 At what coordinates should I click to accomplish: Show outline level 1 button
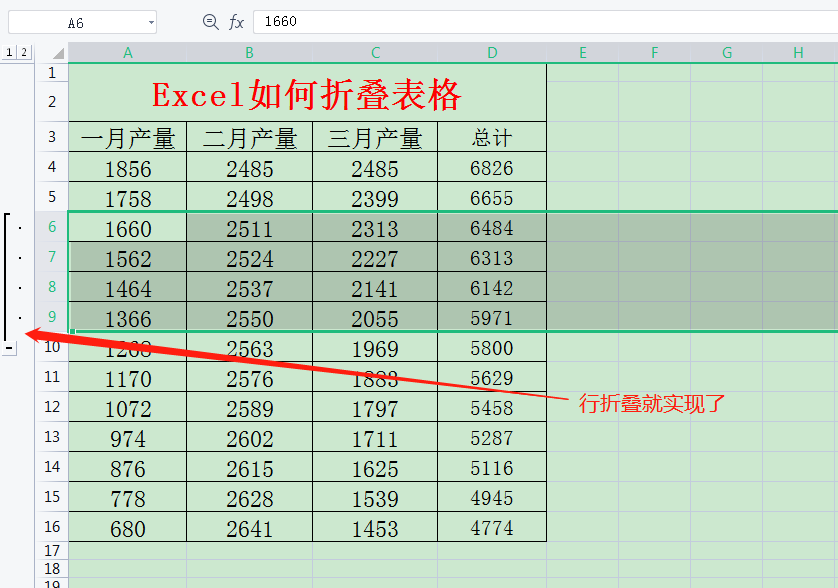coord(9,52)
